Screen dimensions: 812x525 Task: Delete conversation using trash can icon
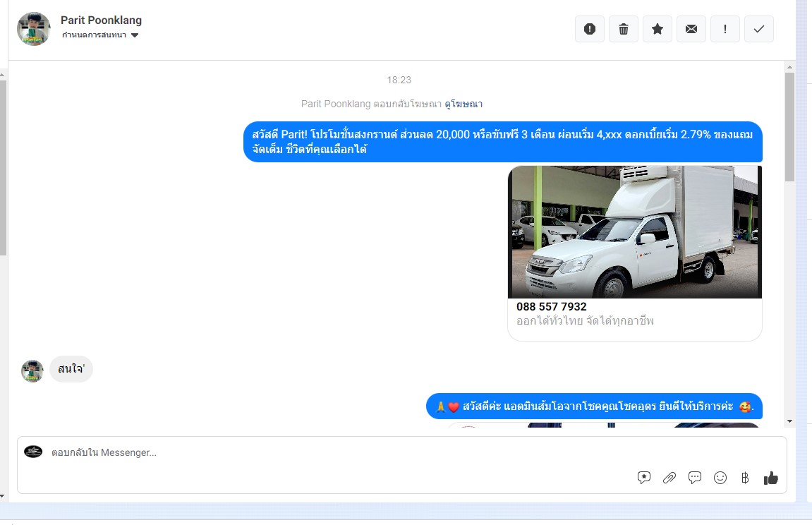click(624, 29)
